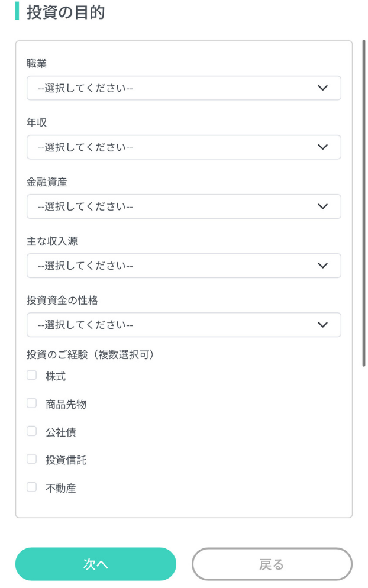
Task: Click the 不動産 label text
Action: point(61,489)
